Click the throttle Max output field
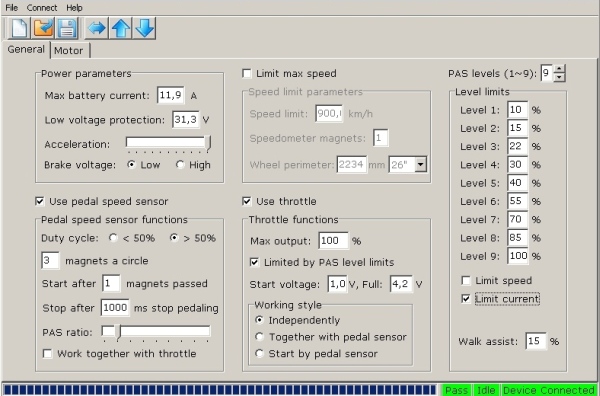Screen dimensions: 600x396 (334, 241)
